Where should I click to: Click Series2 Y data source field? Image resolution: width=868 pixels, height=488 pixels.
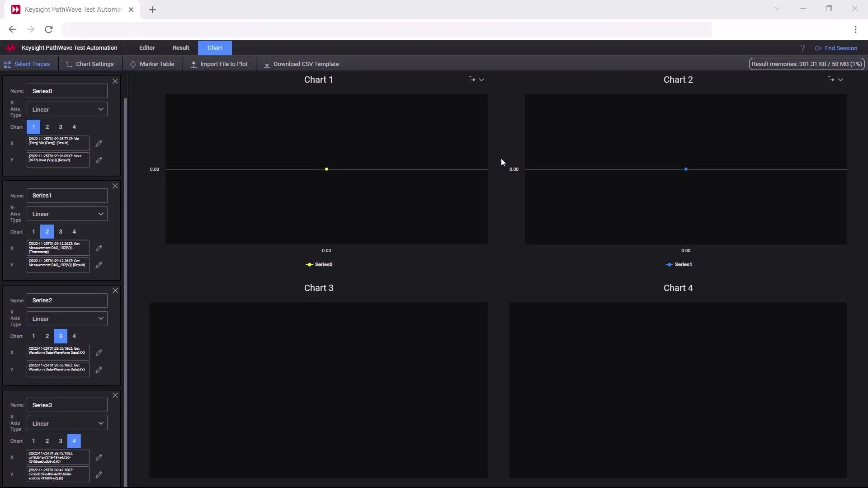(58, 370)
